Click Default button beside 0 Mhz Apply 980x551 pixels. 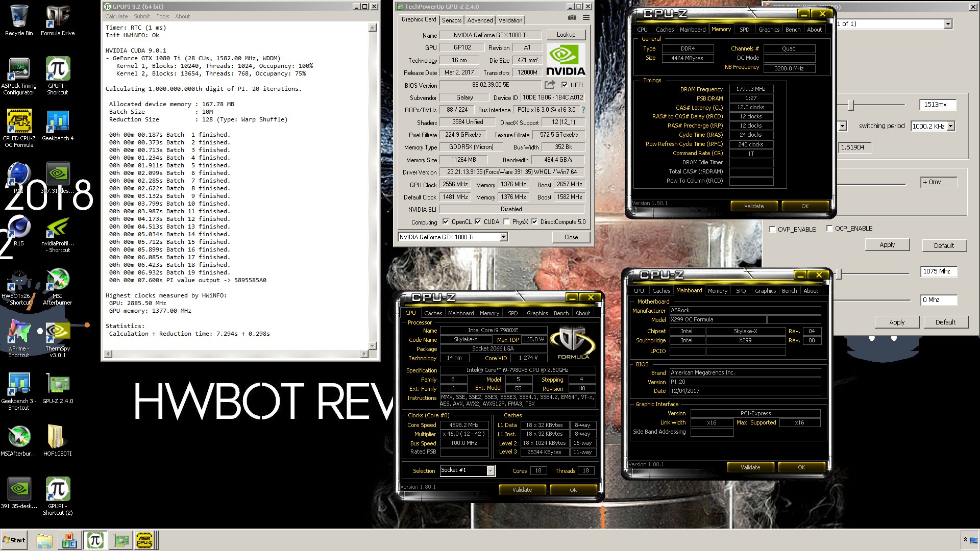coord(945,322)
